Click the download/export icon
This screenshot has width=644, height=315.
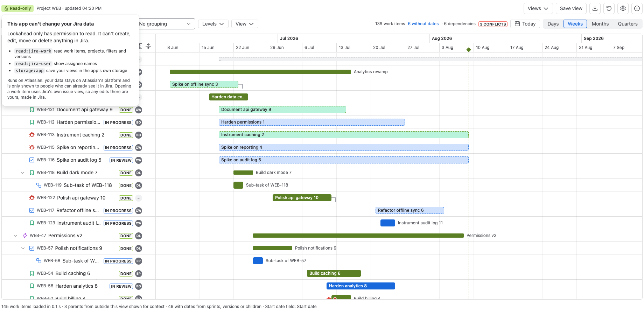(595, 8)
